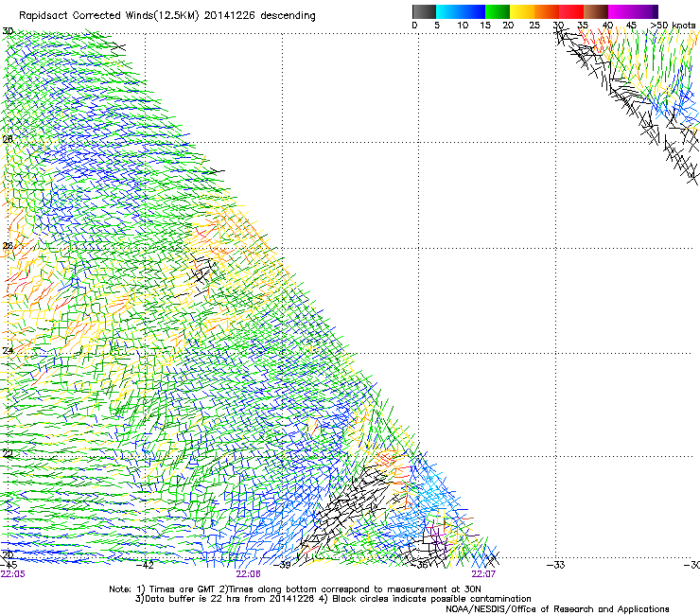
Task: Click the '45' label under the color bar
Action: click(x=631, y=26)
